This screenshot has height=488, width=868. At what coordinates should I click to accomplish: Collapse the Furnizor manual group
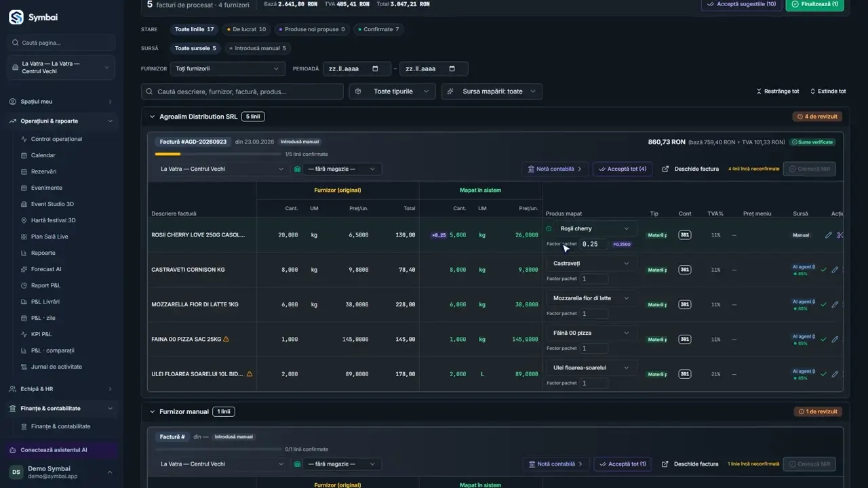tap(153, 411)
